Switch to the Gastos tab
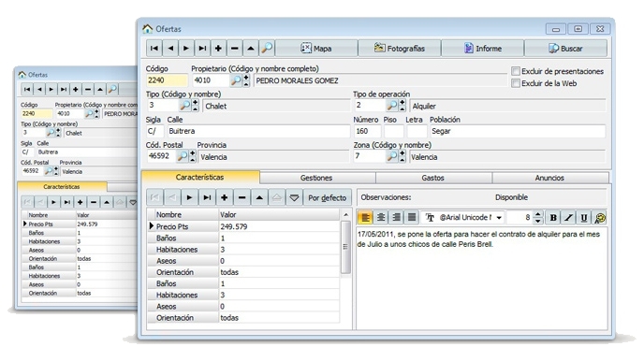The height and width of the screenshot is (361, 644). pos(432,178)
